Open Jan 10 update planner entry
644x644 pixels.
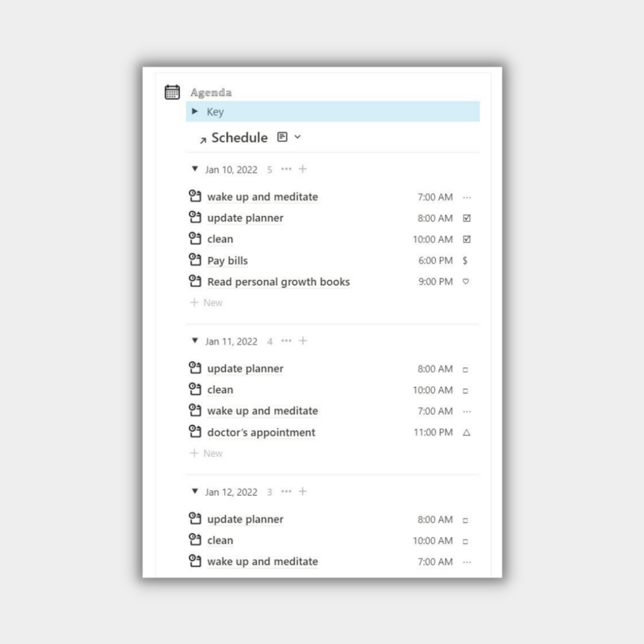245,218
